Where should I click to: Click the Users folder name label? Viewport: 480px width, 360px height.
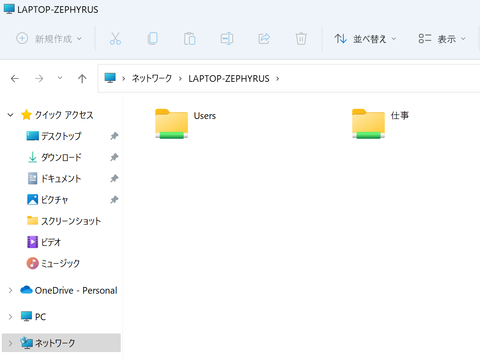point(205,116)
